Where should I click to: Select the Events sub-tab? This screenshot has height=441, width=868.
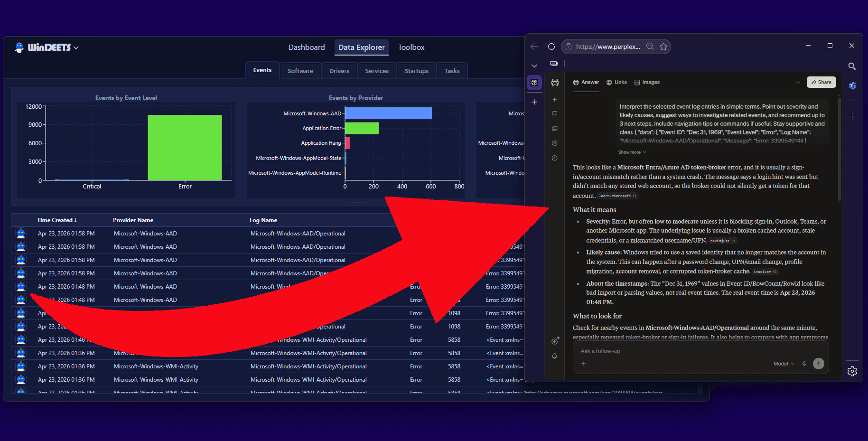coord(262,70)
